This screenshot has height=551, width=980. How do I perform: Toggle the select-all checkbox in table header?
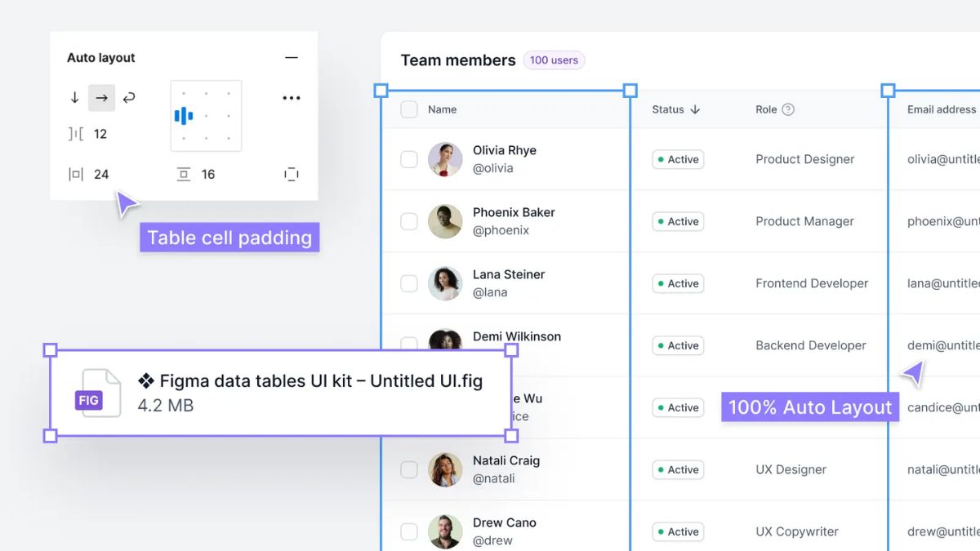(408, 109)
